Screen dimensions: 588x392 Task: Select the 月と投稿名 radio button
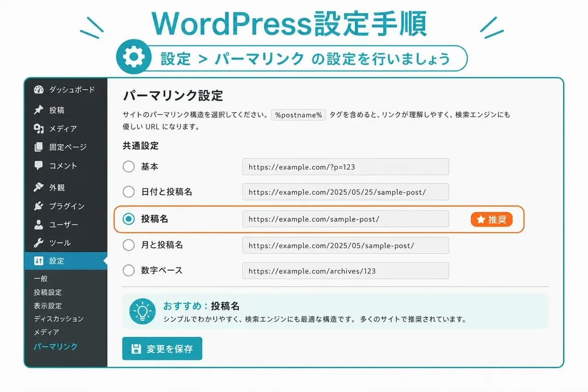click(x=129, y=245)
